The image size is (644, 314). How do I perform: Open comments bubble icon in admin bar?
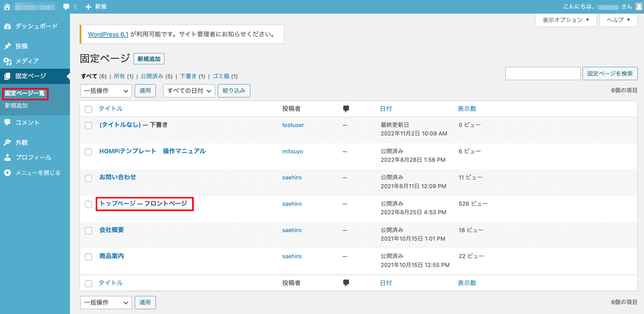click(67, 7)
